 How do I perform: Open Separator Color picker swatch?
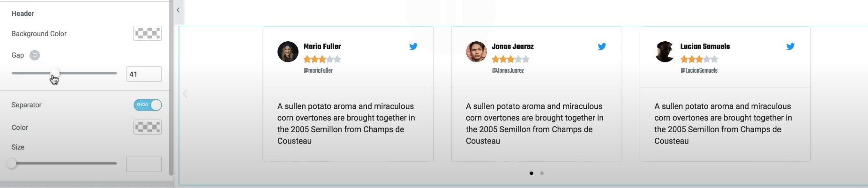point(148,127)
